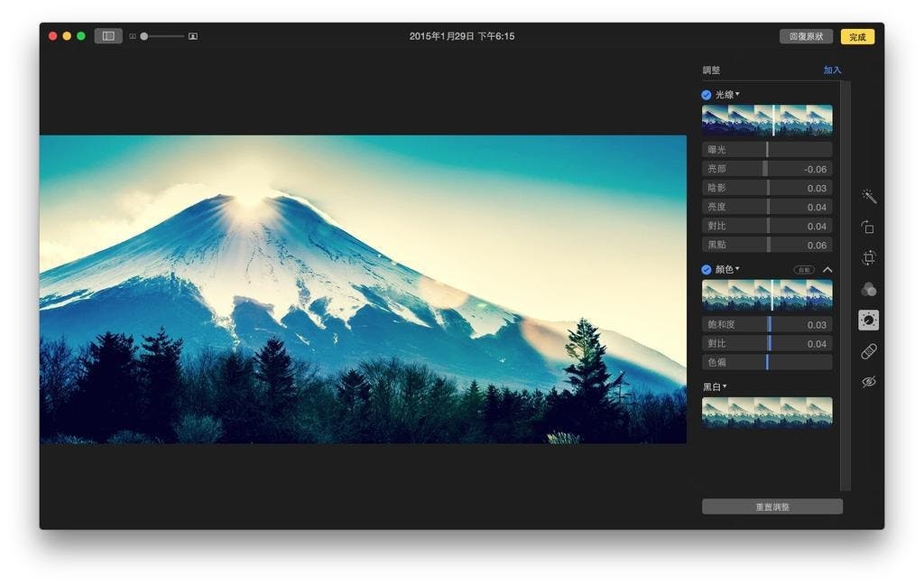The height and width of the screenshot is (586, 924).
Task: Open the Filters three-circles icon
Action: (x=868, y=289)
